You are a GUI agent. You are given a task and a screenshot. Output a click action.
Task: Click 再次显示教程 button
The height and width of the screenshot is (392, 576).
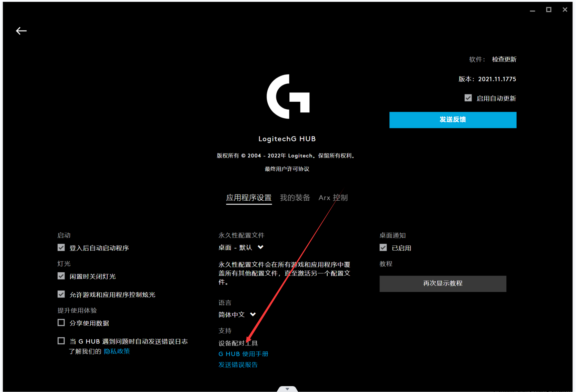443,284
